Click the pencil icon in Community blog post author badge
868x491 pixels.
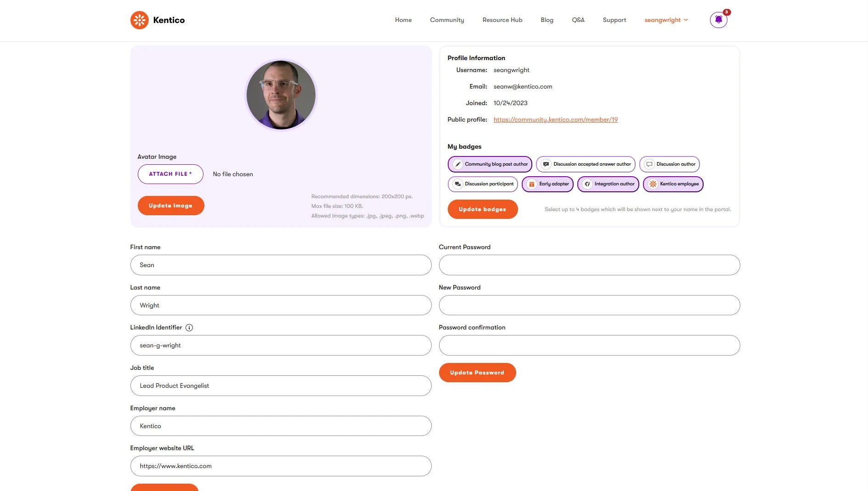pos(458,164)
